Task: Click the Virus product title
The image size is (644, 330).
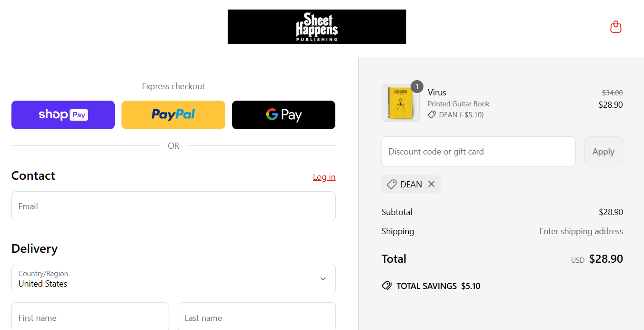Action: click(437, 93)
